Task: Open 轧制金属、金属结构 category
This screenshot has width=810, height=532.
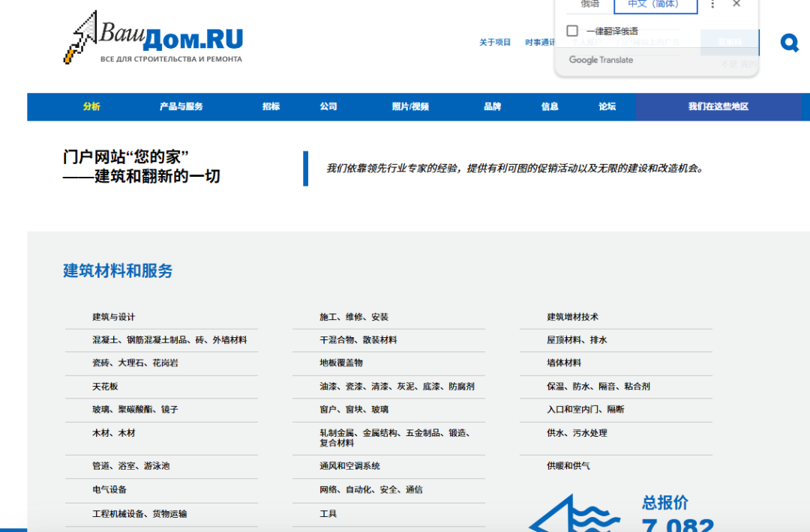Action: coord(394,438)
